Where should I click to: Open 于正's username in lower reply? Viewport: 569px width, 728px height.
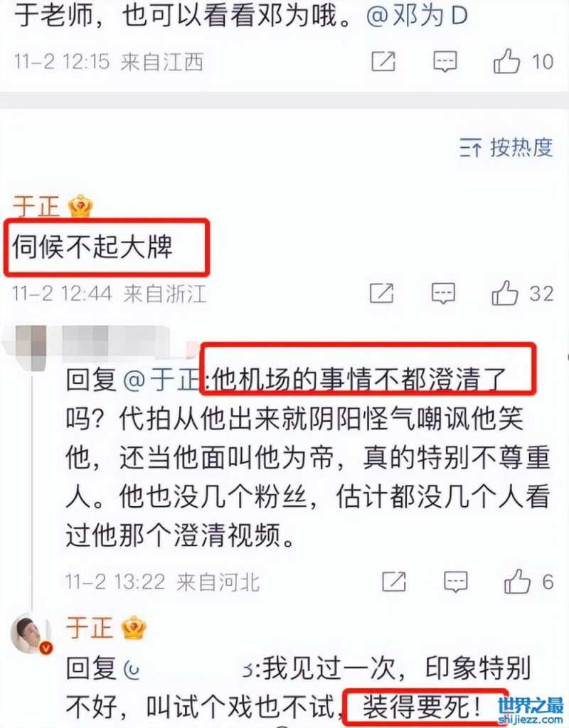tap(90, 627)
